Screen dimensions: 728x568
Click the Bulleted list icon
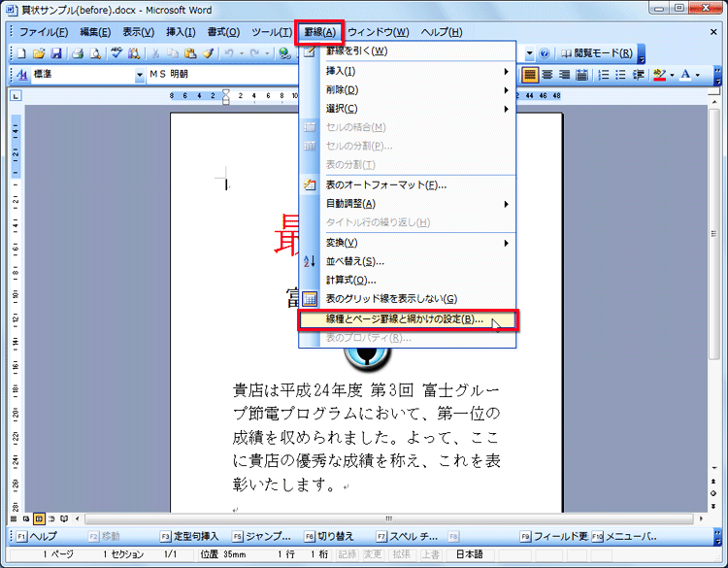(x=621, y=75)
